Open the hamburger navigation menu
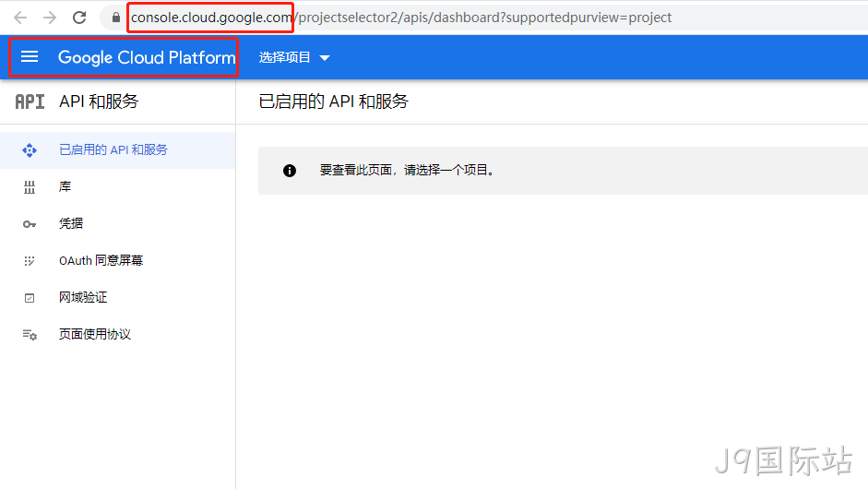 point(30,57)
